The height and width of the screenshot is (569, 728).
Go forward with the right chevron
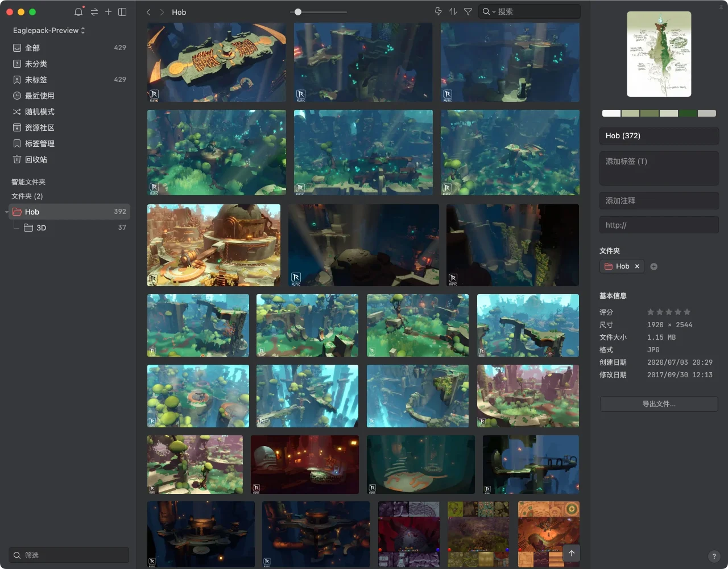(162, 12)
